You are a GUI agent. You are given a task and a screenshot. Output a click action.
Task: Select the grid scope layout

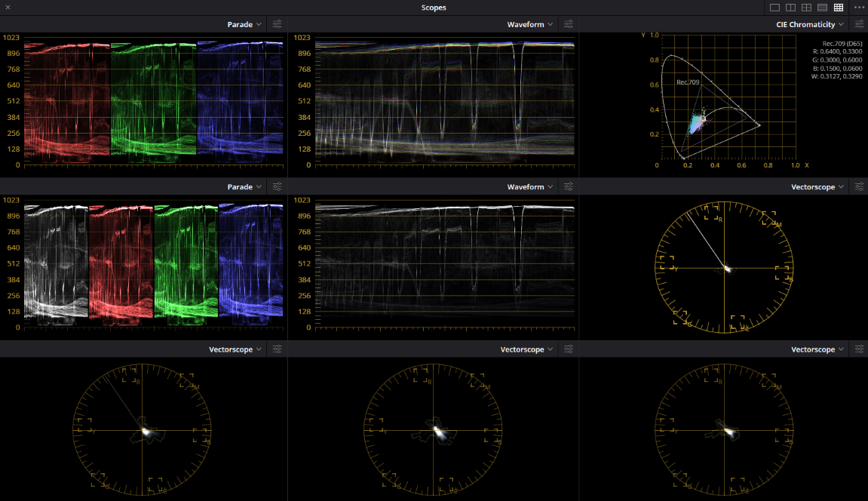pos(838,7)
